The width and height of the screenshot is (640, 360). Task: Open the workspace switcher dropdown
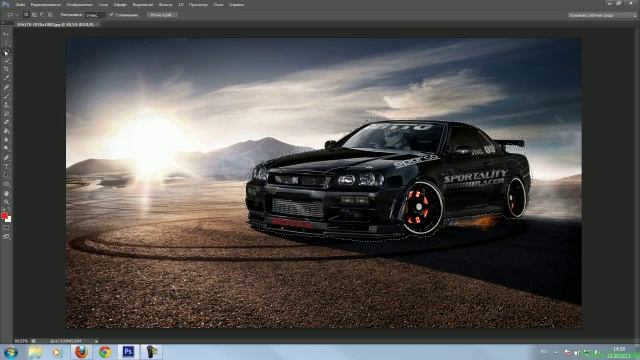602,15
